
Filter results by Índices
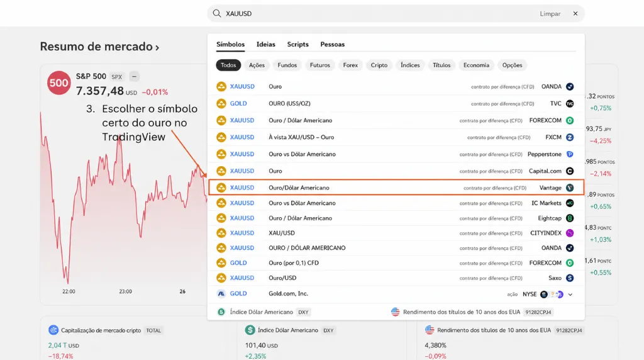pos(410,65)
